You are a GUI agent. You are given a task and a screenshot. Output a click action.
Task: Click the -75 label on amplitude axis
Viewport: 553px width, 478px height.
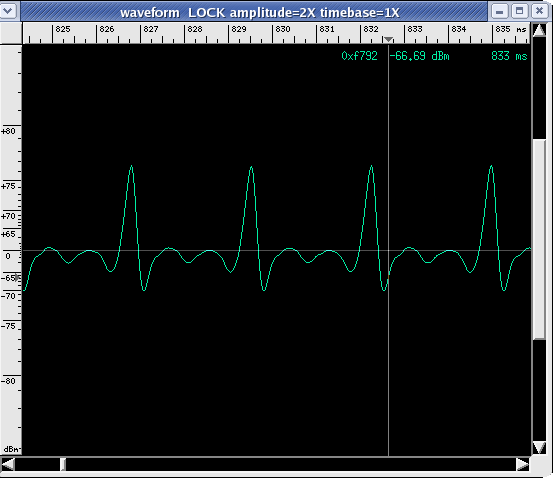click(x=8, y=326)
